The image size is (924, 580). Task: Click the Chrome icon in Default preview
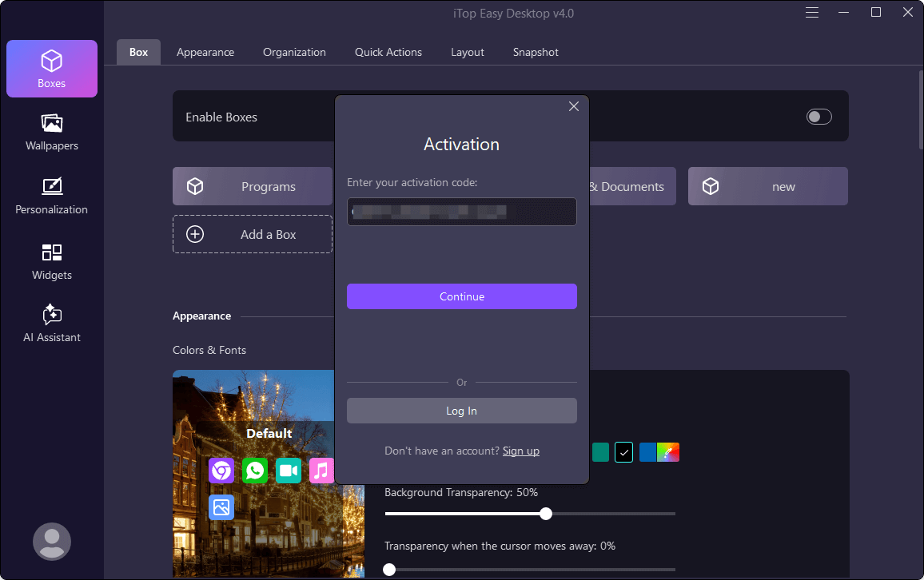[221, 471]
